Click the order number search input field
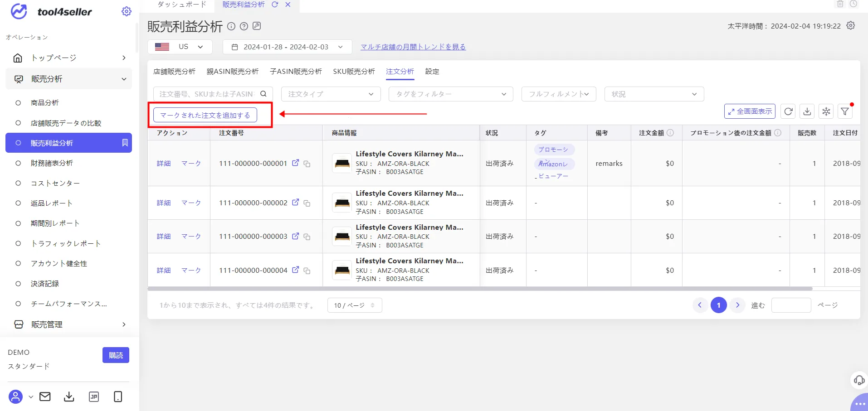868x411 pixels. pos(207,94)
